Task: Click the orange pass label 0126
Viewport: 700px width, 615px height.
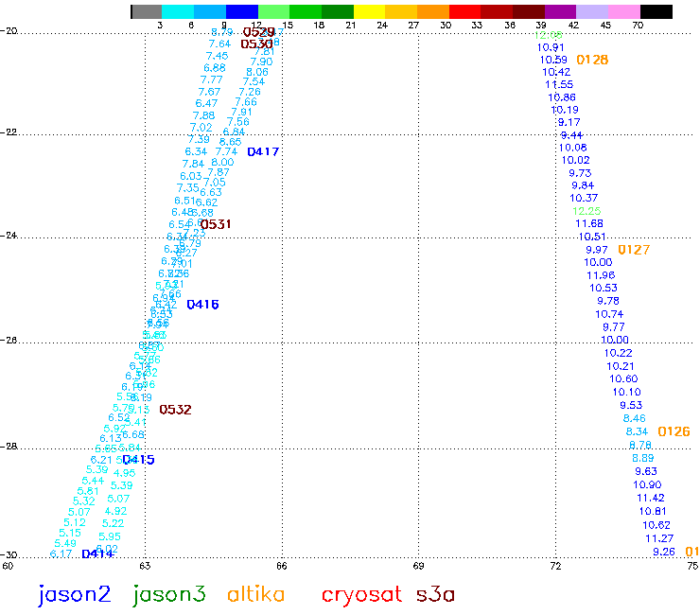Action: tap(674, 431)
